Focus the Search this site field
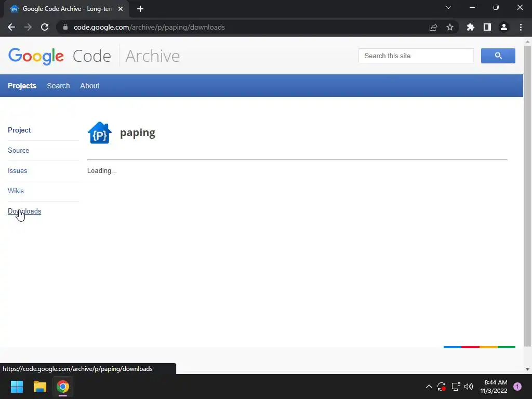 coord(416,56)
